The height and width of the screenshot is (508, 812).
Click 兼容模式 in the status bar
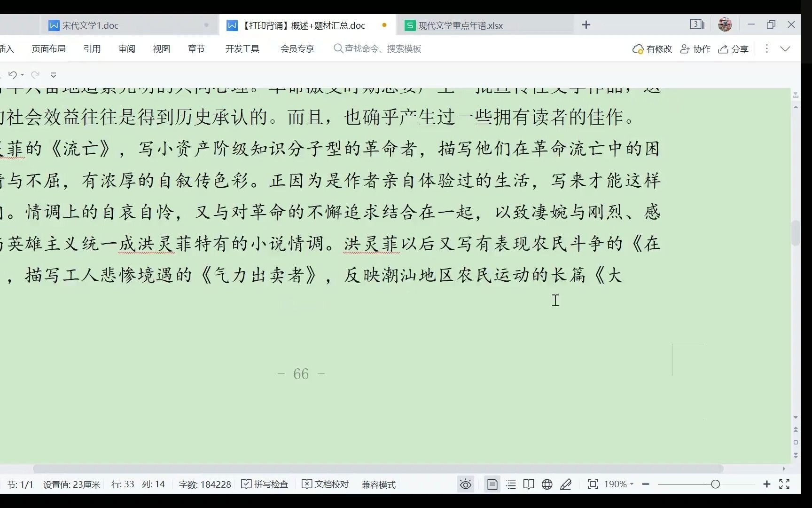[x=379, y=484]
